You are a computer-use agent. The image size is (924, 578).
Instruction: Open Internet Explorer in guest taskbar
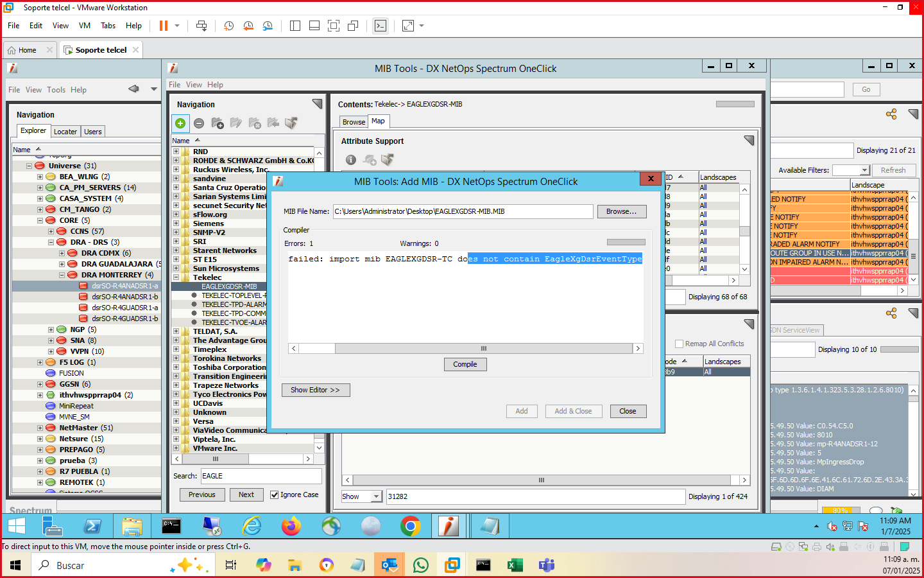click(252, 526)
